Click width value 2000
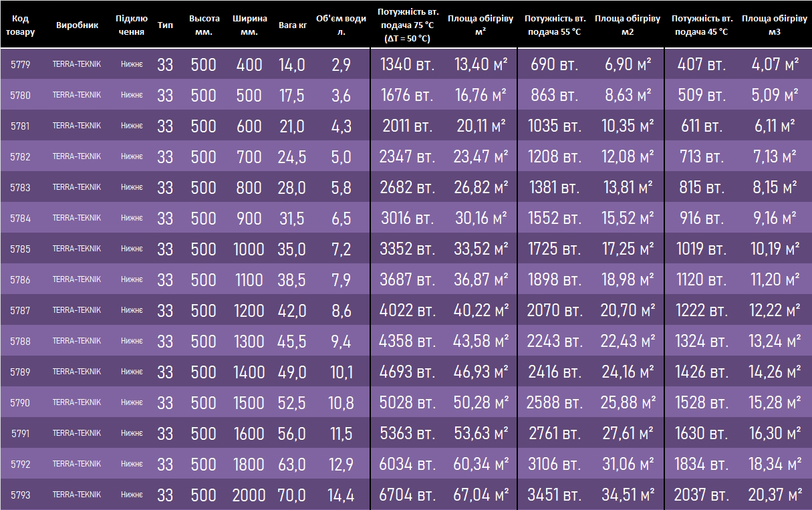This screenshot has width=812, height=510. pyautogui.click(x=249, y=495)
